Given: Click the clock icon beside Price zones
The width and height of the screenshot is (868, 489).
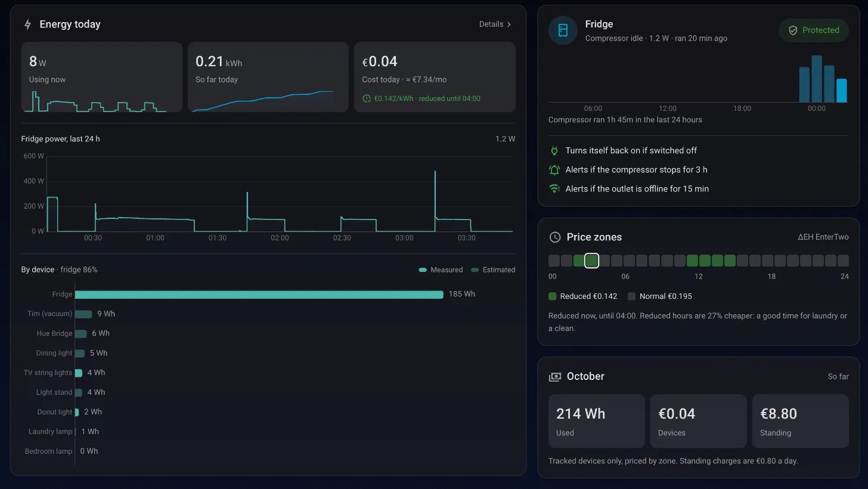Looking at the screenshot, I should (x=555, y=237).
